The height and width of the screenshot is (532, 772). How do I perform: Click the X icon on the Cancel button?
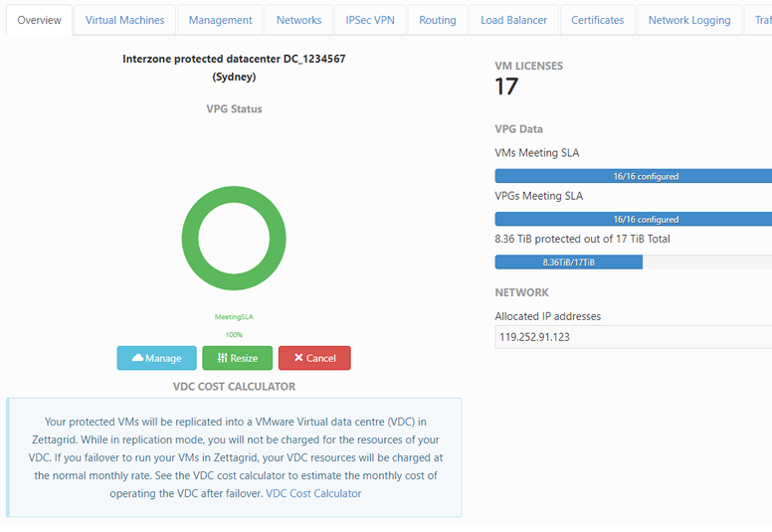click(296, 358)
